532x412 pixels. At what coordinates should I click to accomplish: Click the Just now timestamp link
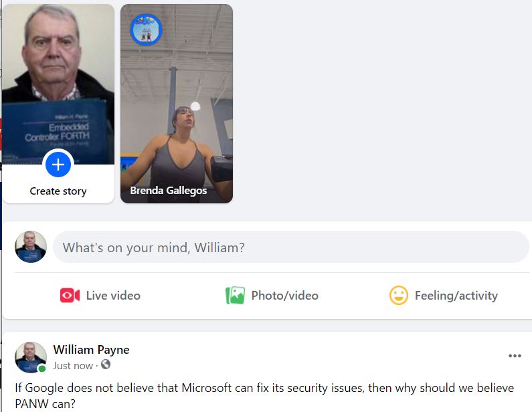point(73,366)
